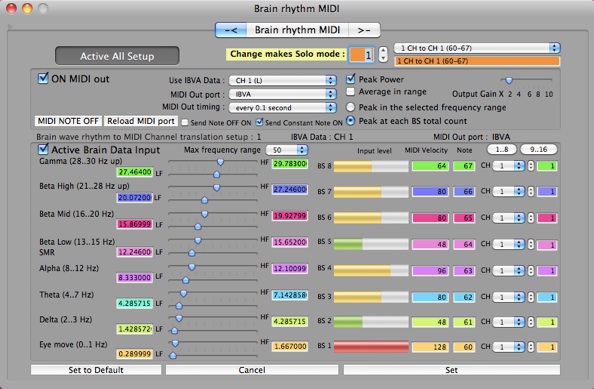The image size is (594, 389).
Task: Open the BS 1 CH dropdown
Action: pos(508,347)
